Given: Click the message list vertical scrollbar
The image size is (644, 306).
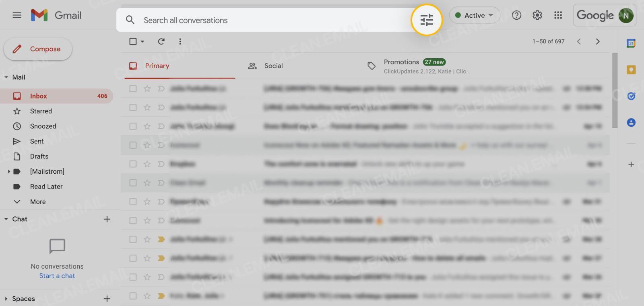Looking at the screenshot, I should point(614,90).
